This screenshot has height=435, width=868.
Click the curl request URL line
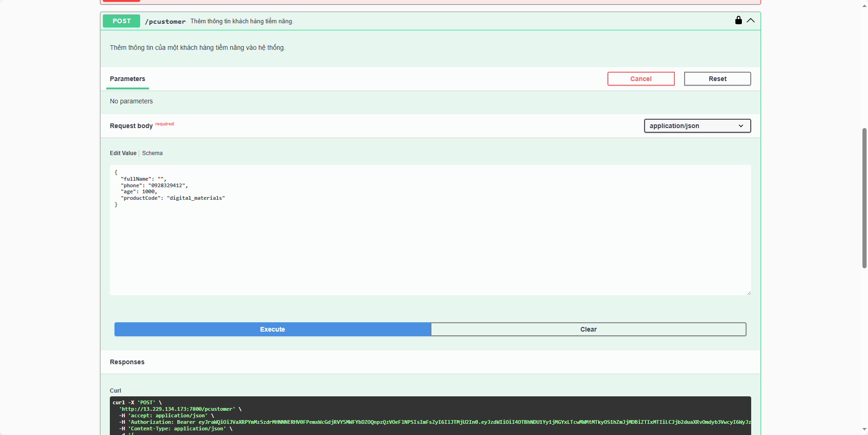pos(177,409)
